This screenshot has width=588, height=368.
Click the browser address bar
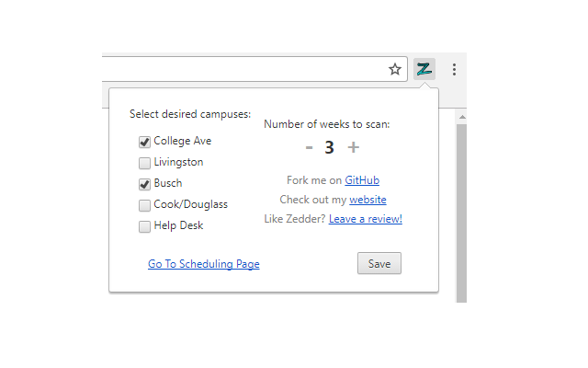pos(239,69)
